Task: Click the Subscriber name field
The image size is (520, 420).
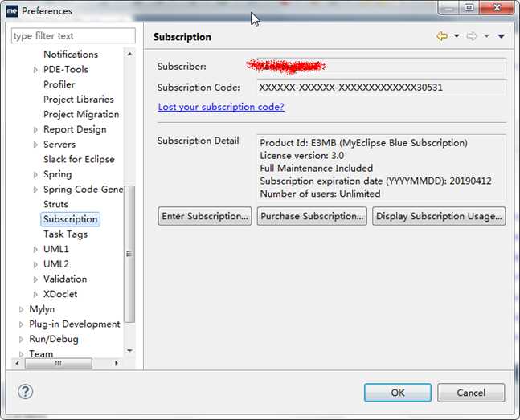Action: (382, 67)
